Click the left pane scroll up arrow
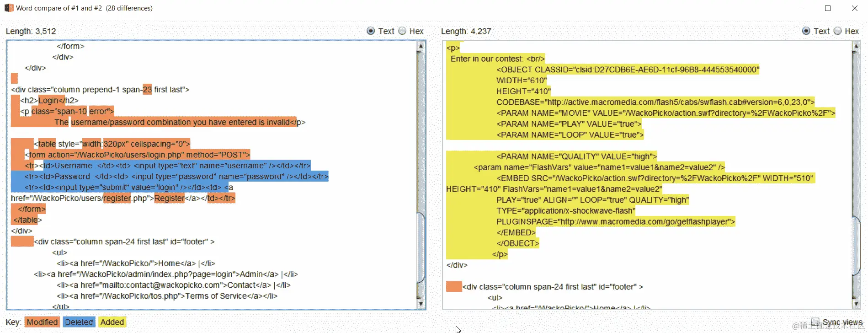The height and width of the screenshot is (333, 868). point(421,46)
